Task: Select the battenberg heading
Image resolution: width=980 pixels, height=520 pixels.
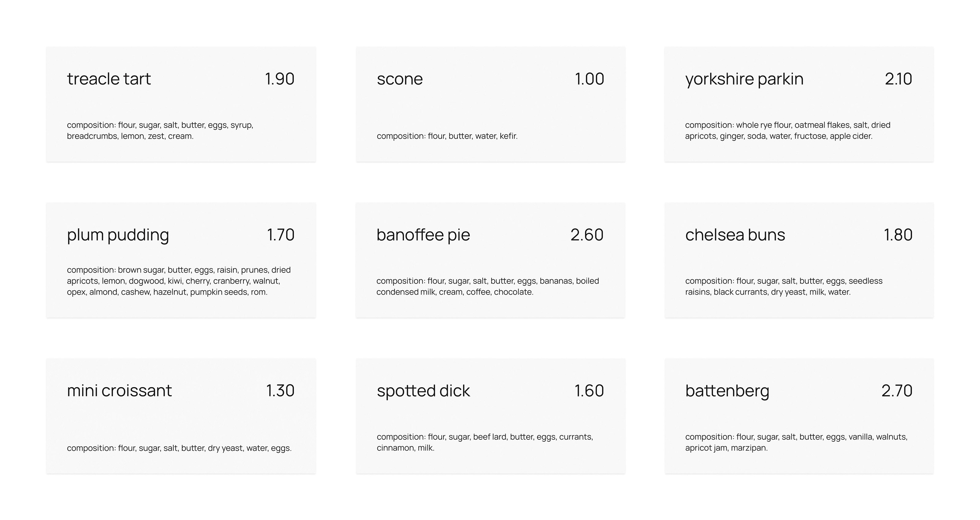Action: pos(727,391)
